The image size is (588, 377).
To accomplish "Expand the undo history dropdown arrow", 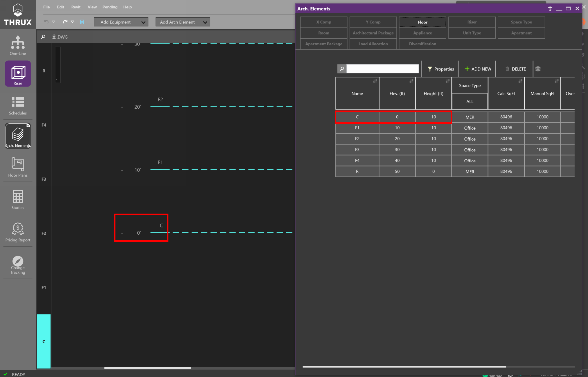I will coord(53,22).
